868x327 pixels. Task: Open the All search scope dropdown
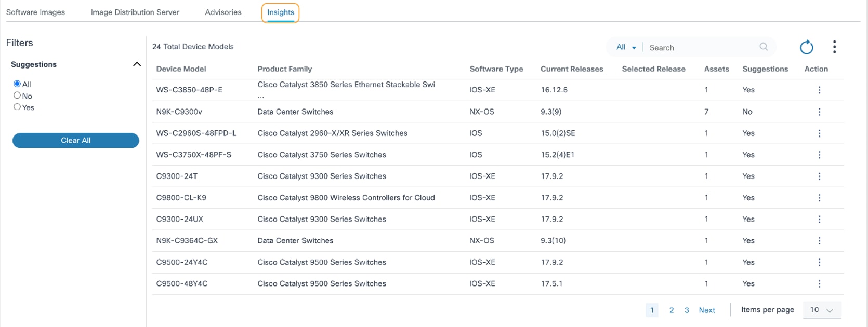[626, 47]
